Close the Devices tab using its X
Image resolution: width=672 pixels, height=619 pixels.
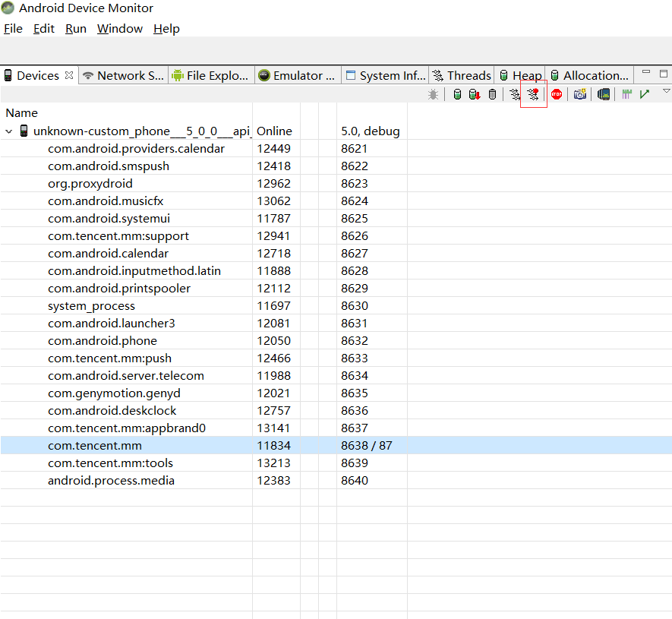pyautogui.click(x=69, y=75)
